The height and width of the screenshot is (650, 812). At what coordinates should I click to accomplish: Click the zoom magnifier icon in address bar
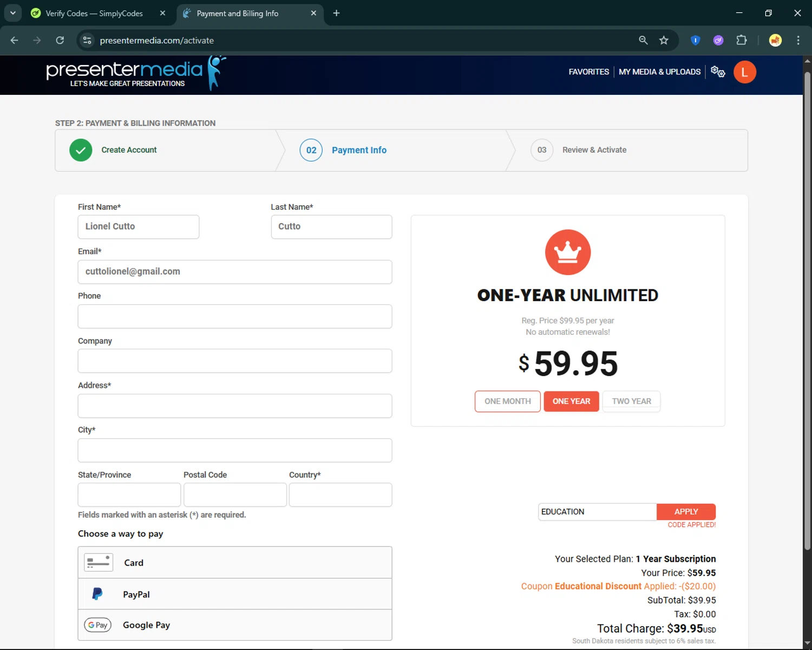643,40
